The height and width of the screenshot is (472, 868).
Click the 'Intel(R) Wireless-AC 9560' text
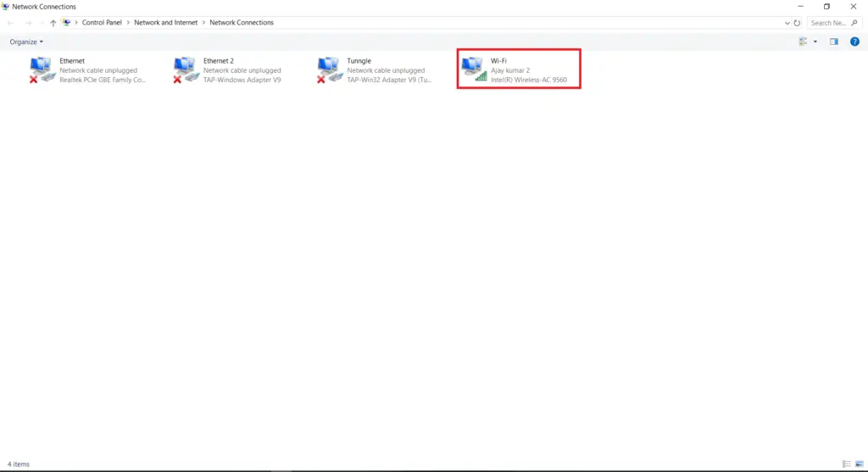coord(529,80)
